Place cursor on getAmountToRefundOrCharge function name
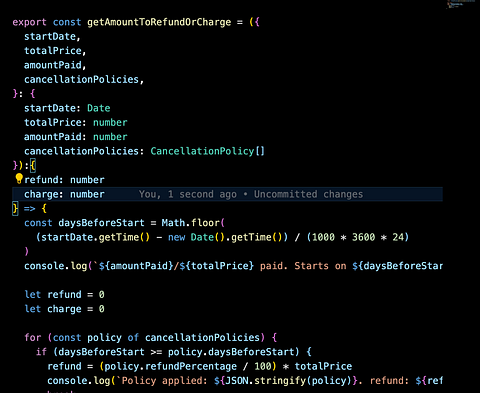The width and height of the screenshot is (480, 393). click(x=159, y=22)
